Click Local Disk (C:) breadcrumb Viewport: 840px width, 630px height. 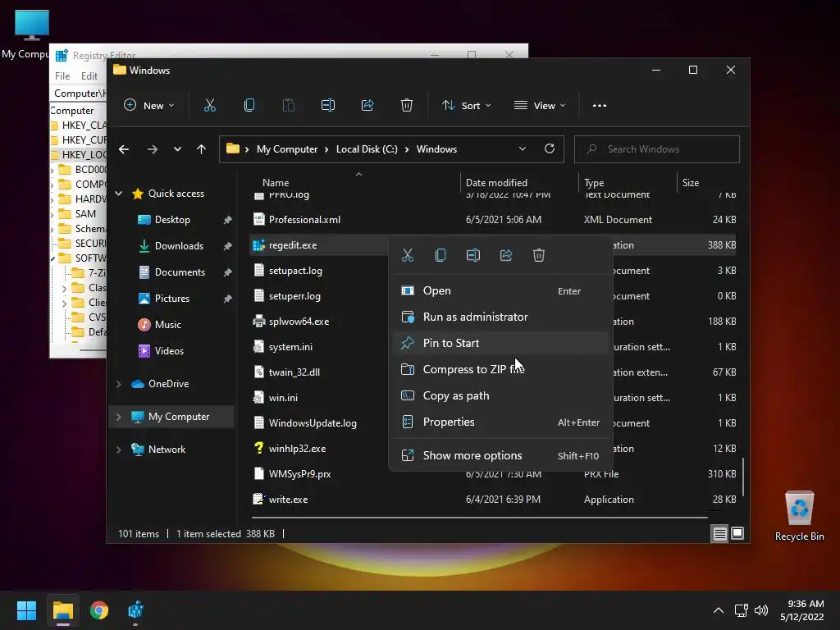coord(367,149)
